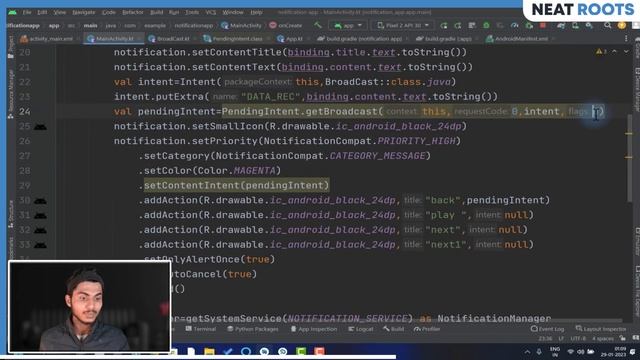
Task: Open the ENG input language switcher
Action: tap(555, 351)
